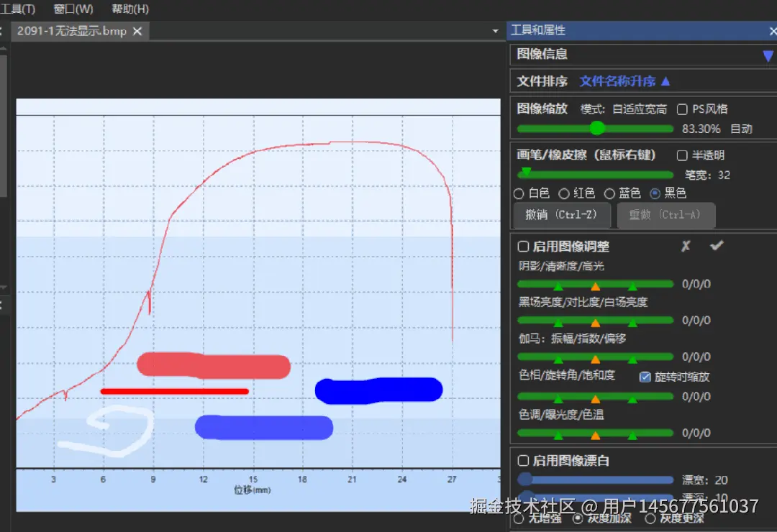Click the 工具和属性 panel title
This screenshot has width=777, height=532.
click(x=538, y=30)
